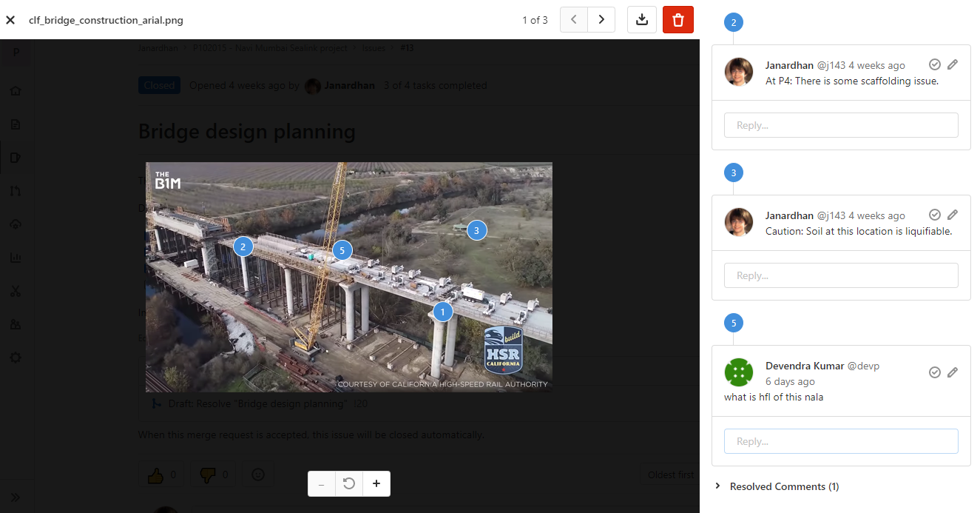Reply to the scaffolding issue comment
Viewport: 980px width, 513px height.
[841, 125]
